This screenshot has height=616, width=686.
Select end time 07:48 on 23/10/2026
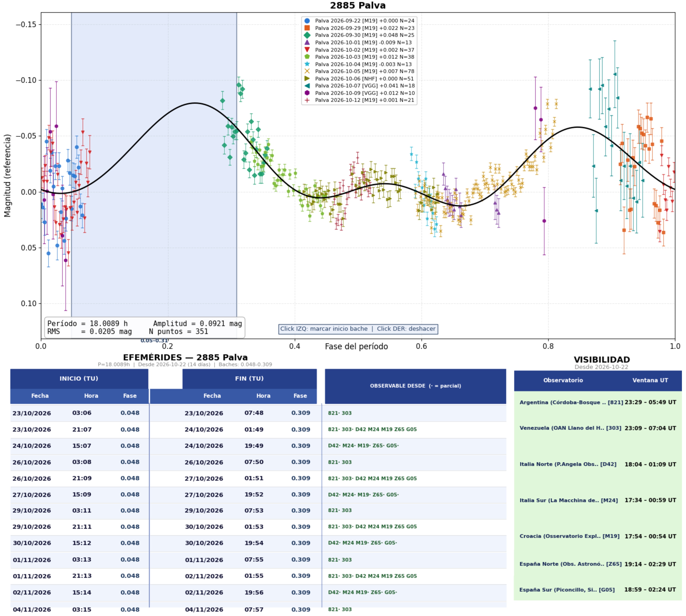pyautogui.click(x=254, y=413)
